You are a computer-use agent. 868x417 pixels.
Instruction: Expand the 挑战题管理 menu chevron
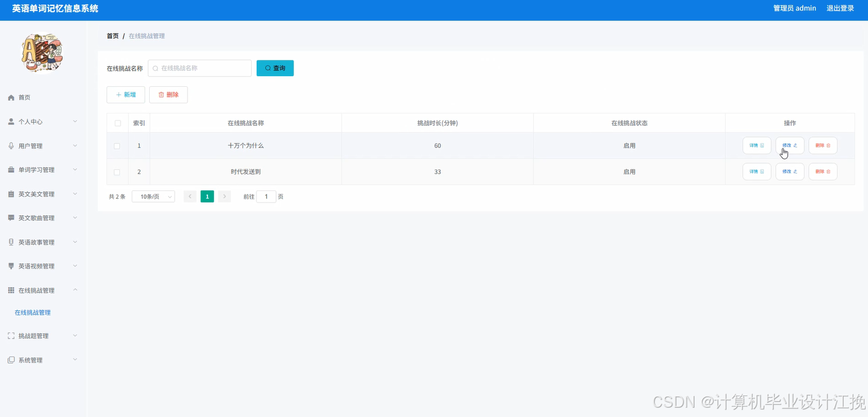click(x=75, y=335)
